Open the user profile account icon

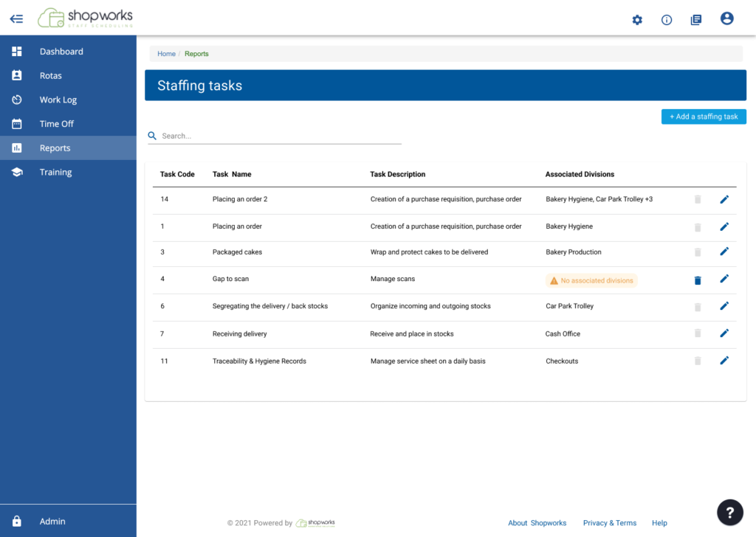coord(726,19)
